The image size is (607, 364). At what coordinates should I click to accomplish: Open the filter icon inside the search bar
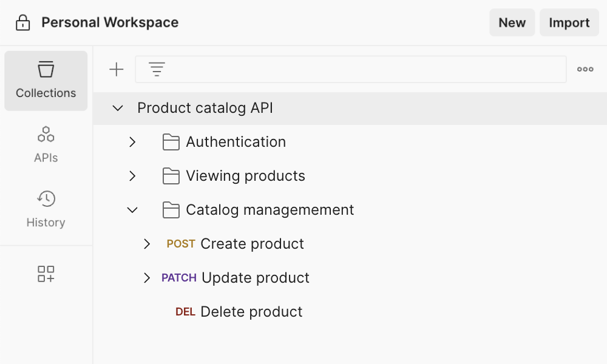(x=157, y=69)
